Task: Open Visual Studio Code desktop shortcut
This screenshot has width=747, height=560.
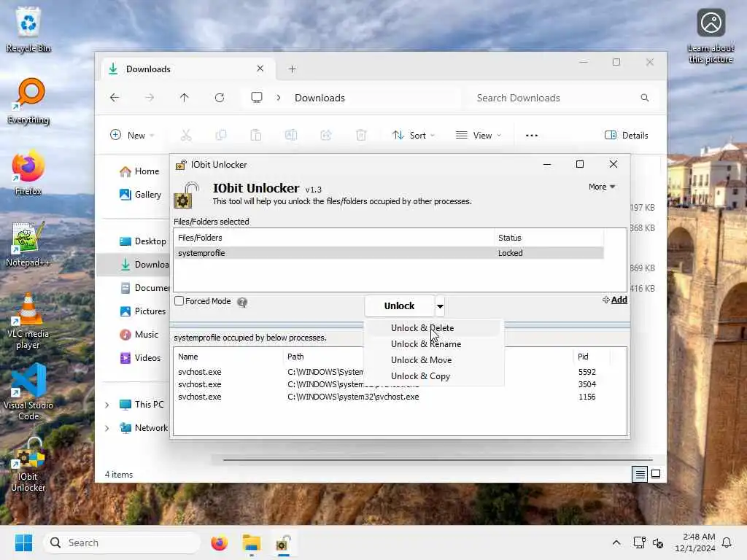Action: point(28,392)
